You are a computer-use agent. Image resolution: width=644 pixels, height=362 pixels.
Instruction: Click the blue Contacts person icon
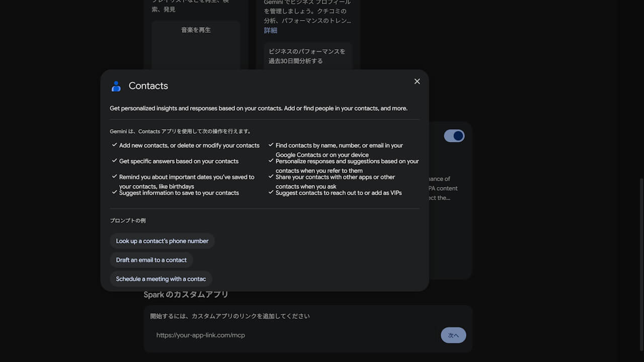click(116, 86)
